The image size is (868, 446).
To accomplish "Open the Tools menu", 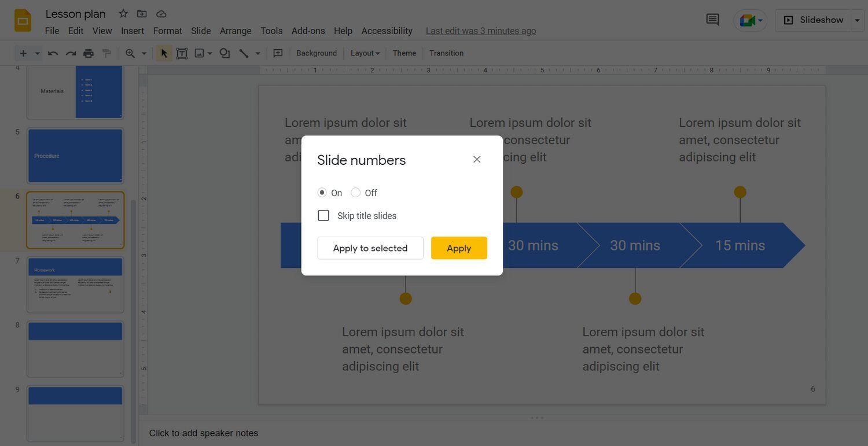I will (x=271, y=31).
